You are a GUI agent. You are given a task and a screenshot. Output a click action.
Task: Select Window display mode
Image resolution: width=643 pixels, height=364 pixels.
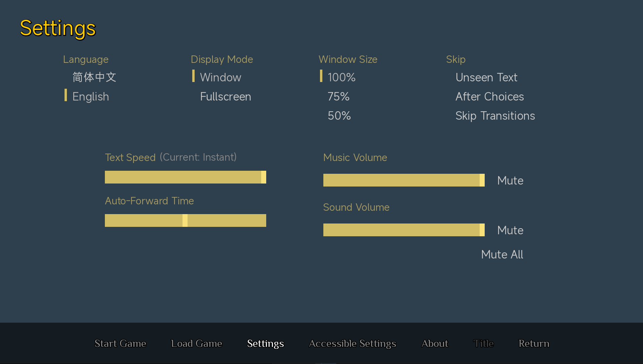coord(220,77)
